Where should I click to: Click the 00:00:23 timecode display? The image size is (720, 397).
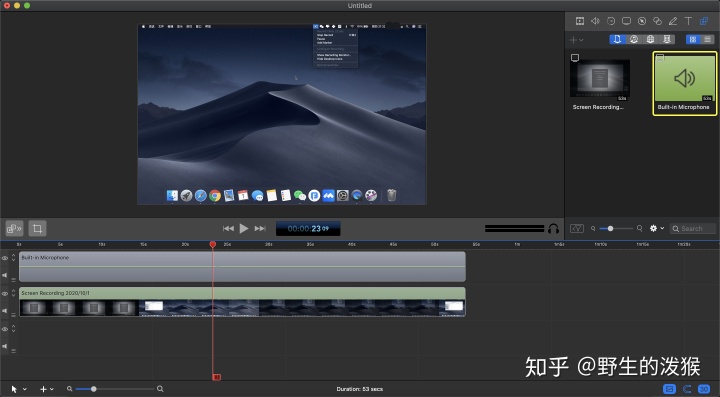click(x=308, y=229)
